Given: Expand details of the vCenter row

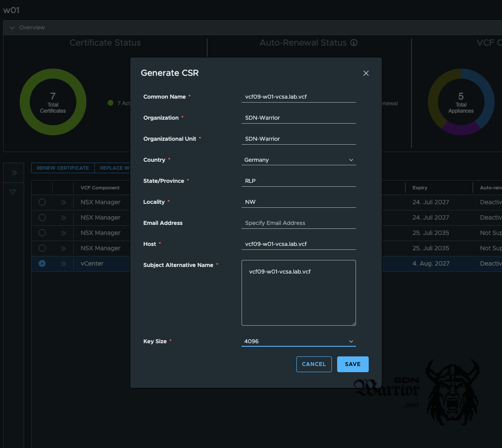Looking at the screenshot, I should click(63, 263).
